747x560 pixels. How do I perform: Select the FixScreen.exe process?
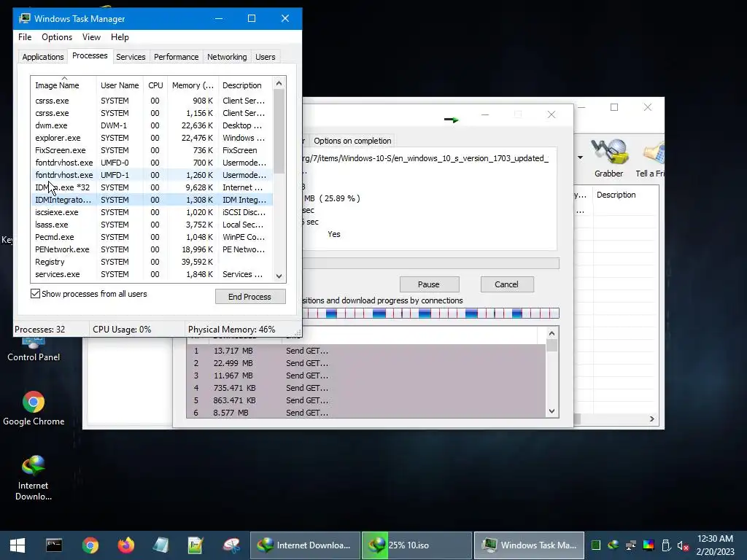coord(152,150)
